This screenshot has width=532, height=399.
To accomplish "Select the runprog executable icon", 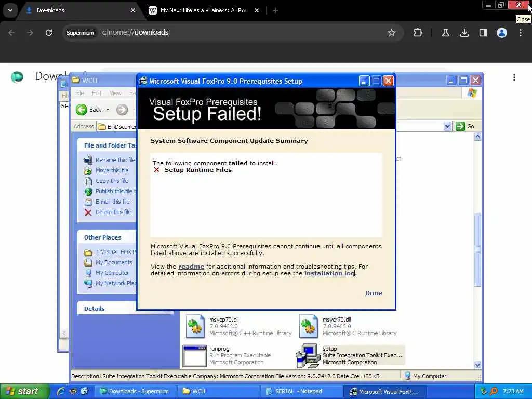I will click(x=195, y=356).
